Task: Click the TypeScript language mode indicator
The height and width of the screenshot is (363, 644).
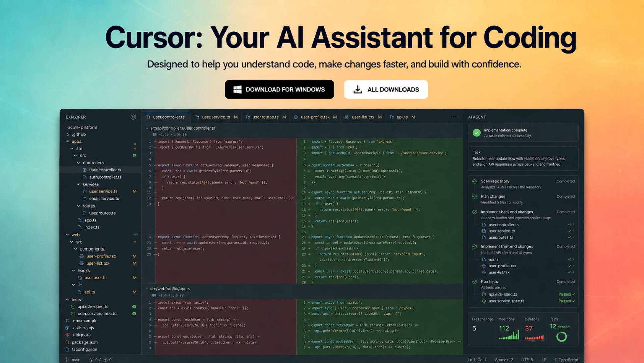Action: [x=568, y=360]
